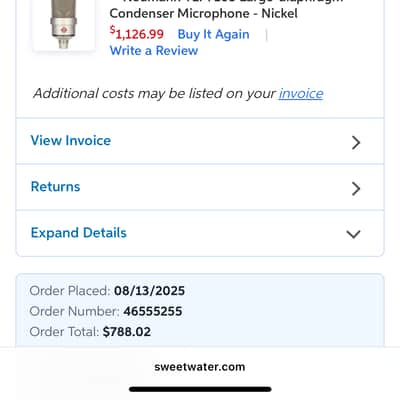Image resolution: width=400 pixels, height=400 pixels.
Task: Click the Buy It Again link
Action: [x=213, y=34]
